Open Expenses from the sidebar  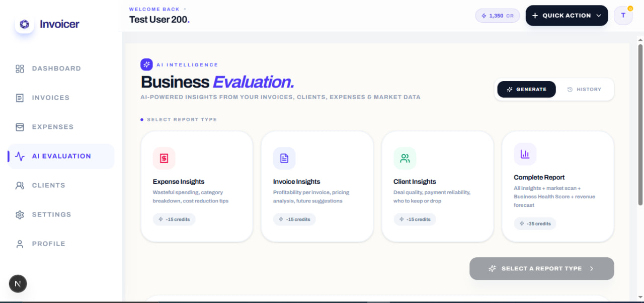click(61, 127)
